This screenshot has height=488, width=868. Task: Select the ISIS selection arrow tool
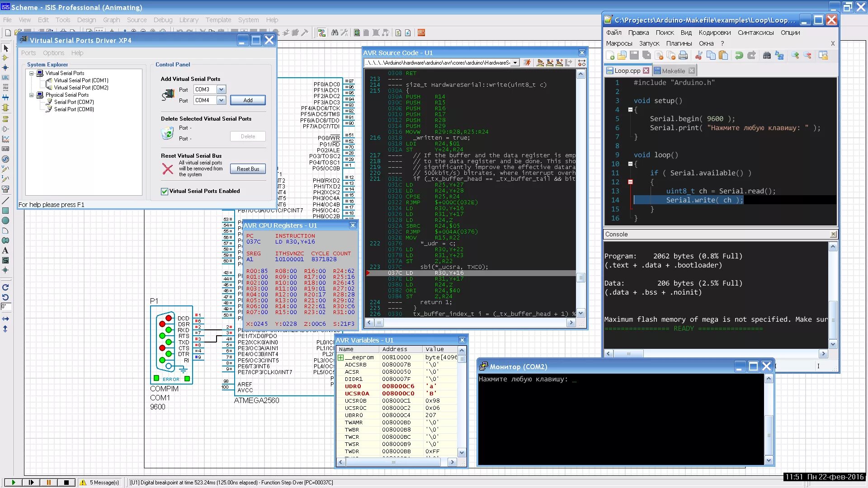(6, 48)
